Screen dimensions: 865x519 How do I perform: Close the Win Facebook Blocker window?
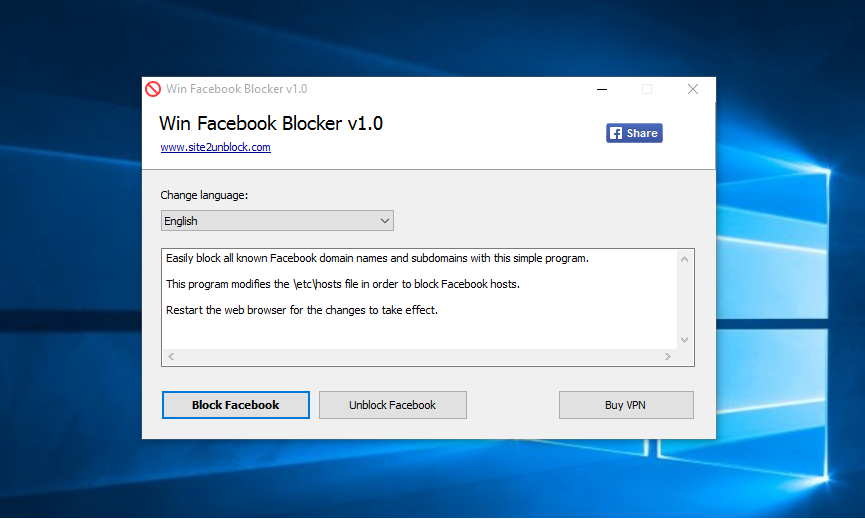(693, 89)
